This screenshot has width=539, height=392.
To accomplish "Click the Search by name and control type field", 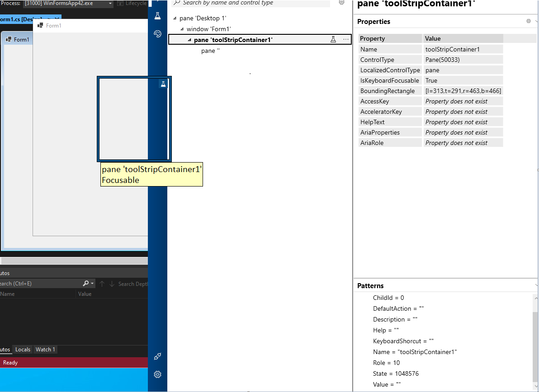I will [x=251, y=3].
